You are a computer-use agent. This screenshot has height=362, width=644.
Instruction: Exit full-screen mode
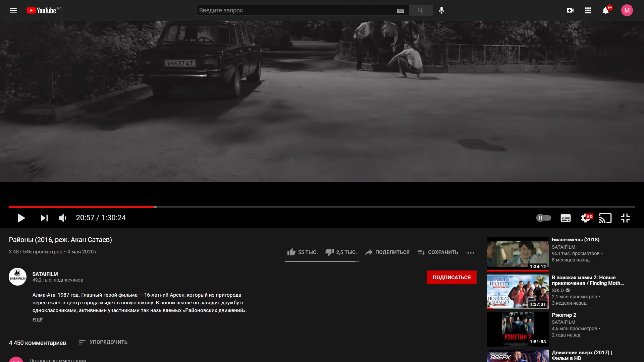(625, 218)
